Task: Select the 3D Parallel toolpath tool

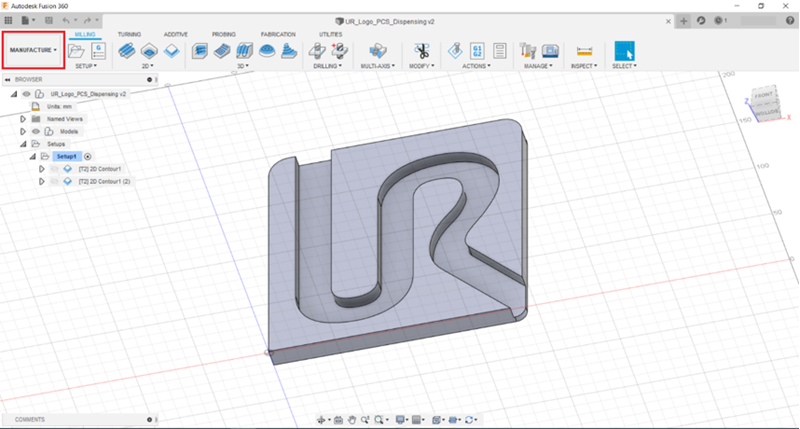Action: 244,51
